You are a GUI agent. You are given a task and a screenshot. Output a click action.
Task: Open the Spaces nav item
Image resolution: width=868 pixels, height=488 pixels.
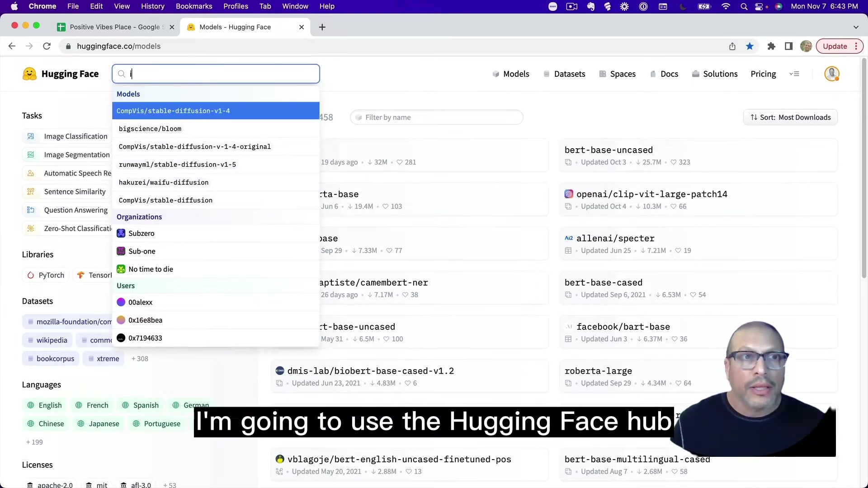[617, 74]
